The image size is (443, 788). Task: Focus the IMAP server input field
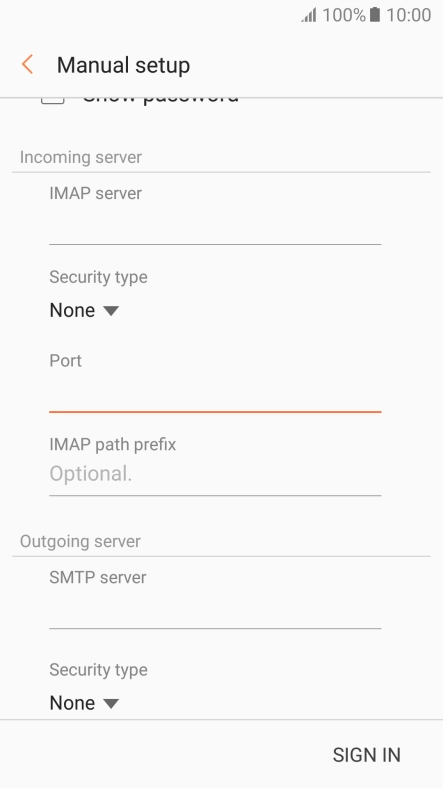point(215,228)
